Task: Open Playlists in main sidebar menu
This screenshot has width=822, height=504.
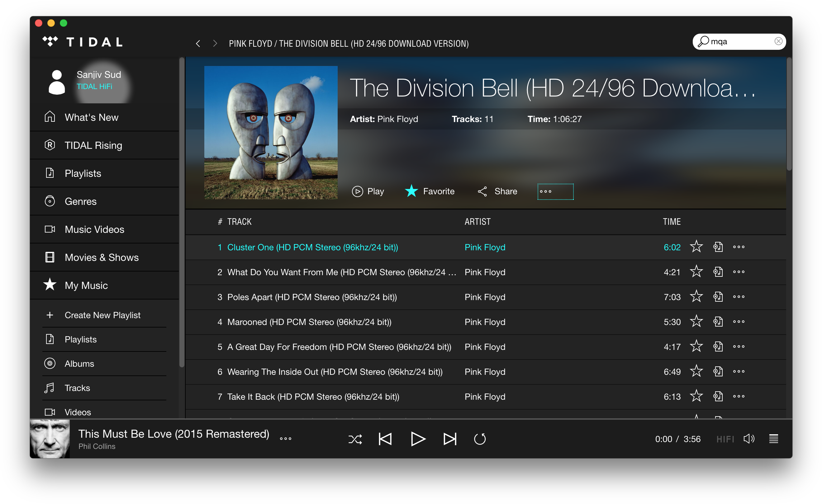Action: pos(104,173)
